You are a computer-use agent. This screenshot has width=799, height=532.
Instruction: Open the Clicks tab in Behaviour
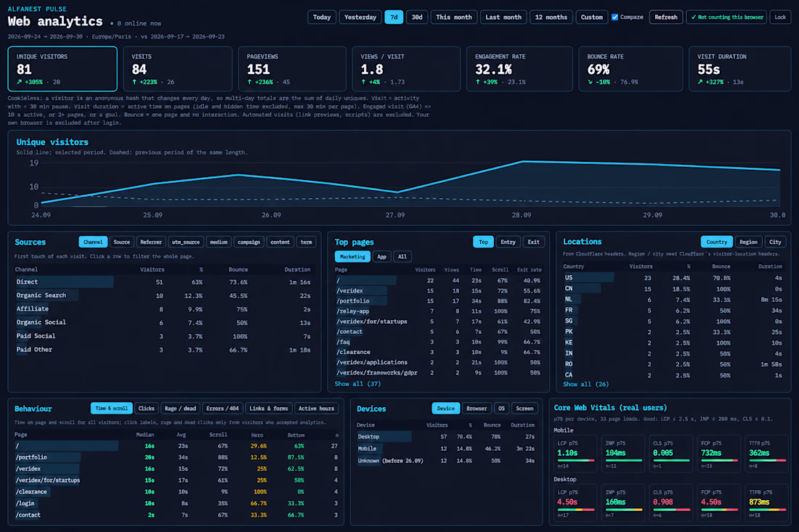(146, 409)
